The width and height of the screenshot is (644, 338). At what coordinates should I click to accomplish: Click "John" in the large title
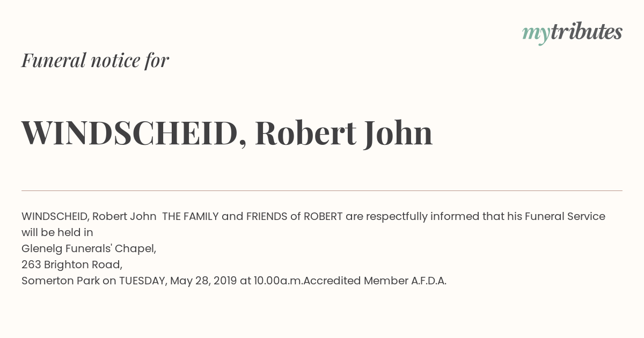click(398, 134)
